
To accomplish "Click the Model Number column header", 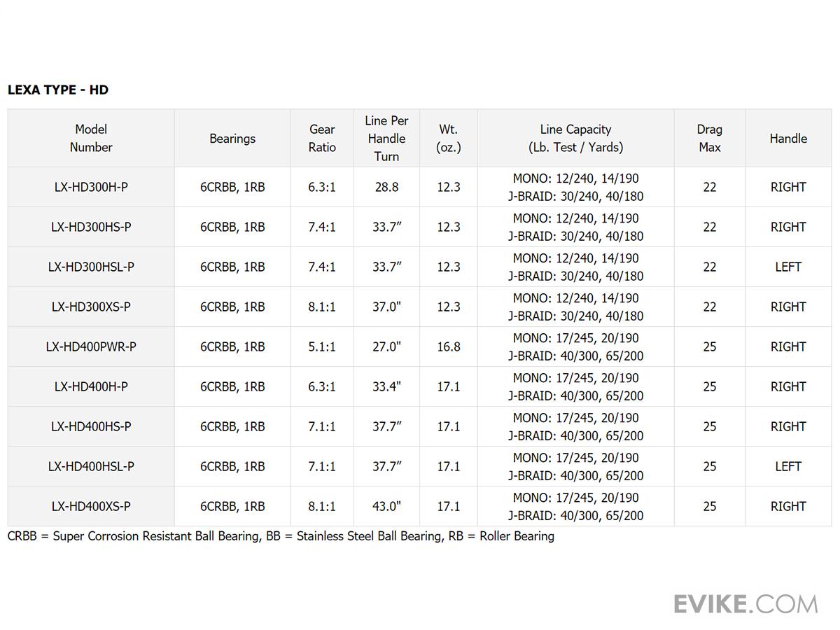I will (x=91, y=138).
